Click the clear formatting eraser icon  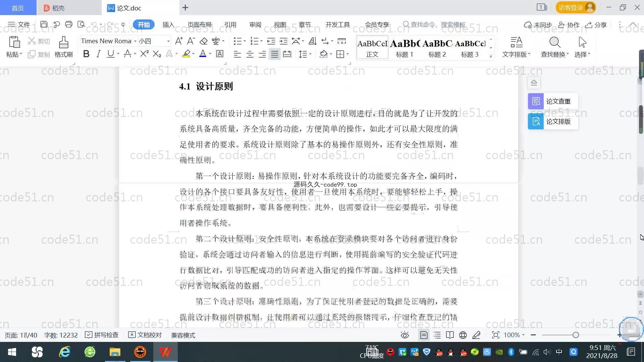204,41
